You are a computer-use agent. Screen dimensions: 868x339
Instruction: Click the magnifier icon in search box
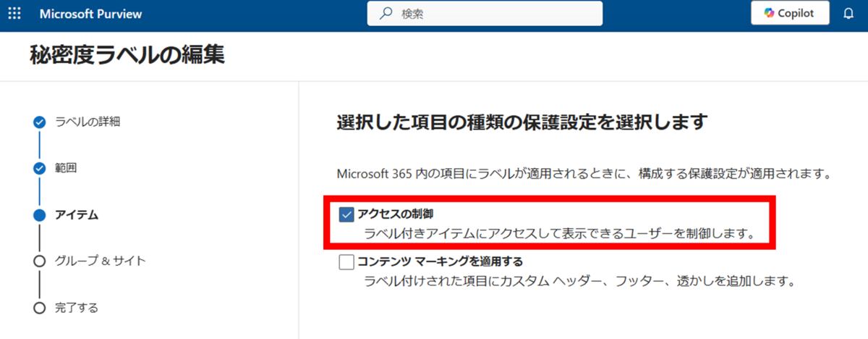[x=386, y=13]
